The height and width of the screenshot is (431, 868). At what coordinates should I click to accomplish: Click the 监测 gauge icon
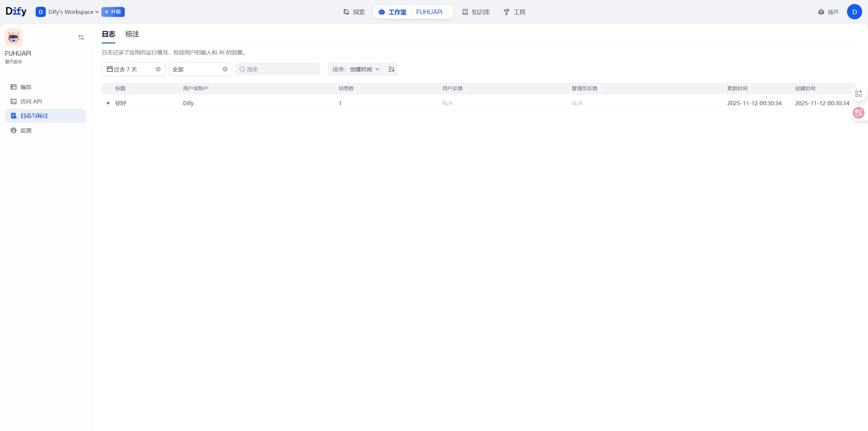tap(14, 130)
